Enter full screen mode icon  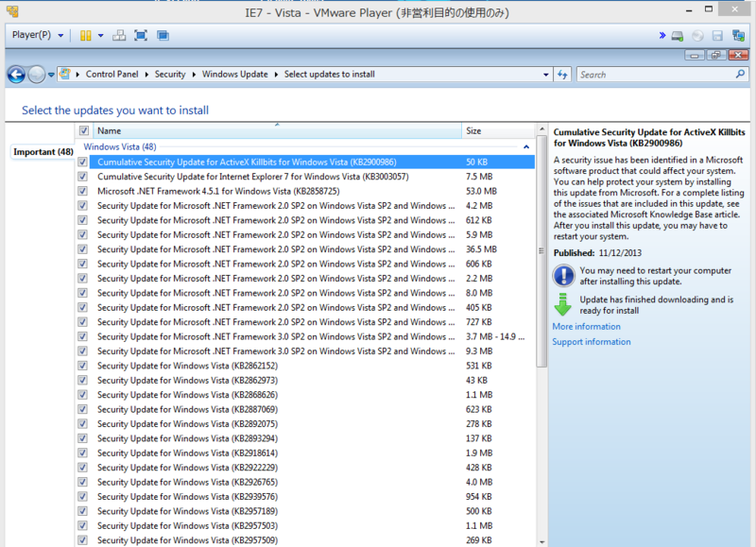[141, 36]
